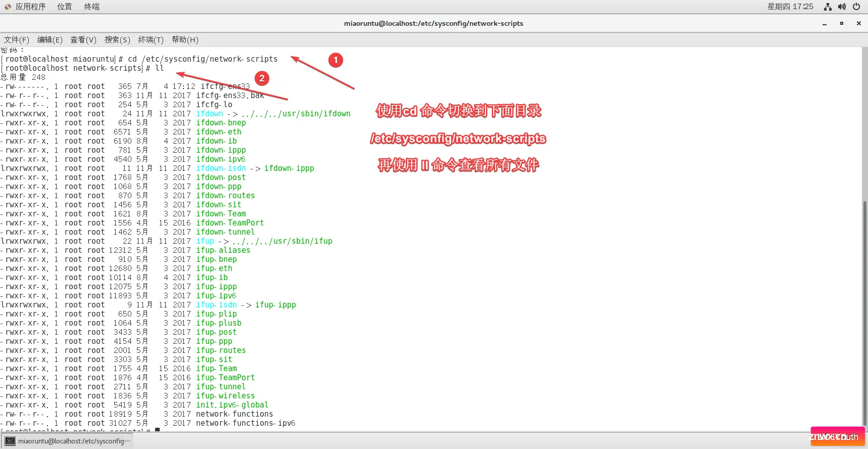Click the filename init.ipv6-global

[x=232, y=405]
